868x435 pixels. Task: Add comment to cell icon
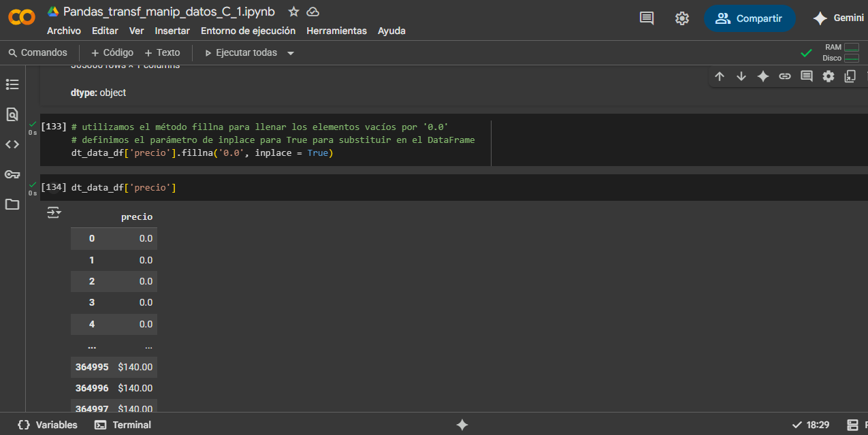(807, 76)
